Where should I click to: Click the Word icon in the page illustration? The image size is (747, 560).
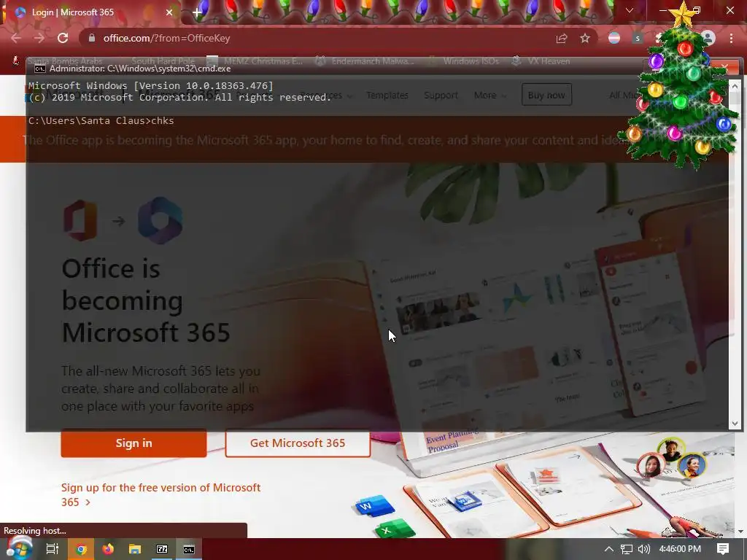[374, 507]
